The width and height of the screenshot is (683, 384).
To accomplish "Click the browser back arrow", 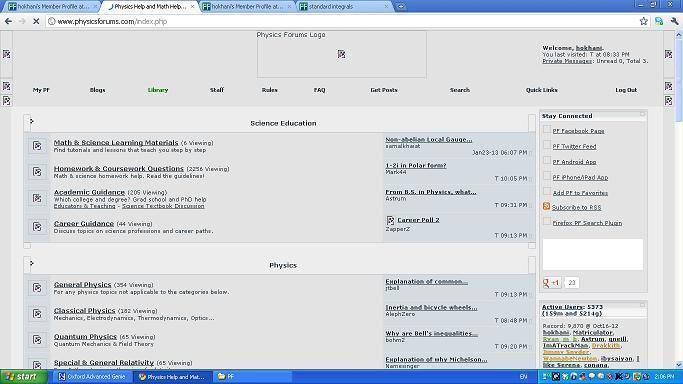I will 8,21.
